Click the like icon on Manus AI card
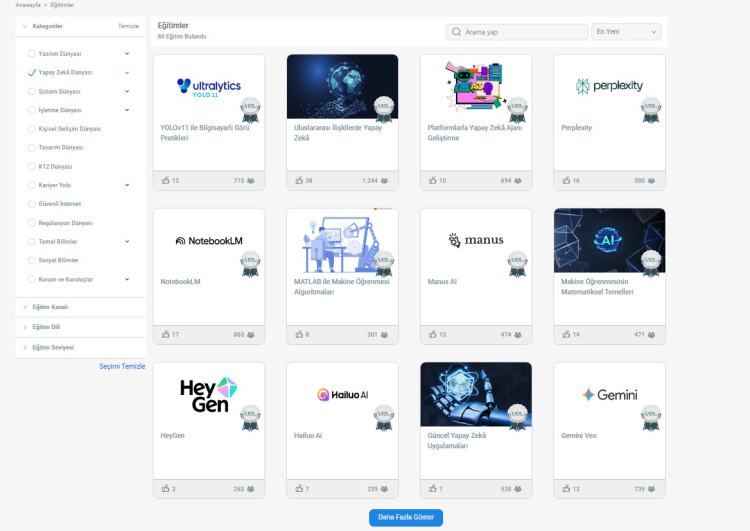 pos(433,335)
